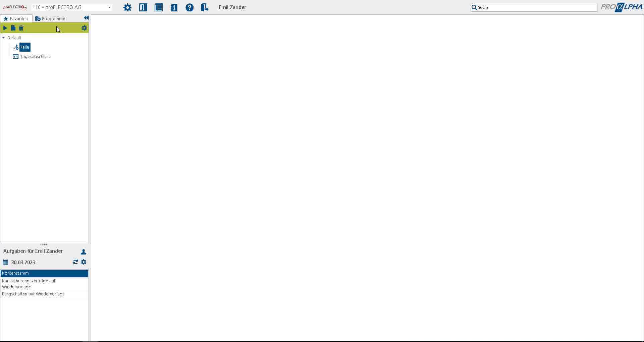Click the date 30.03.2023
Viewport: 644px width, 342px height.
point(23,262)
